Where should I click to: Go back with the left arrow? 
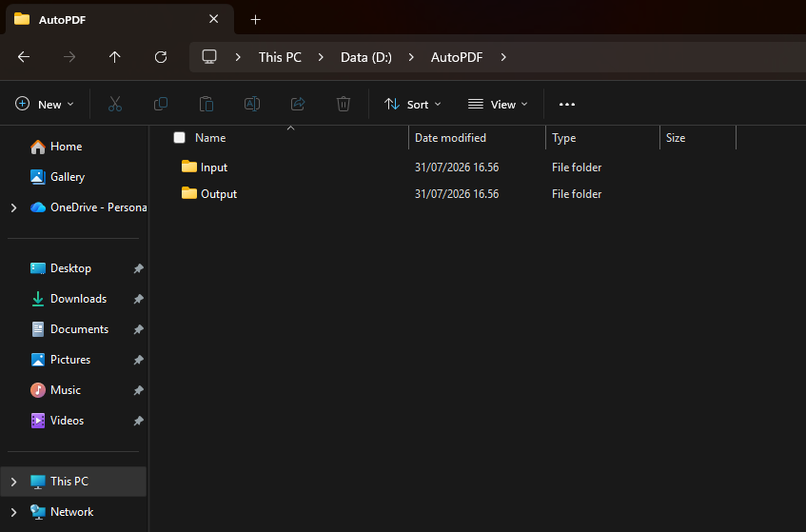[24, 57]
